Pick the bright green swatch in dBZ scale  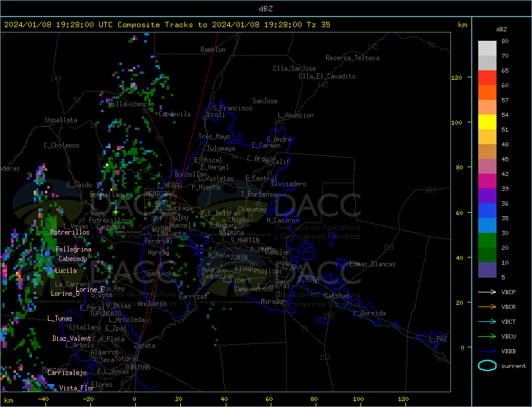(x=487, y=240)
